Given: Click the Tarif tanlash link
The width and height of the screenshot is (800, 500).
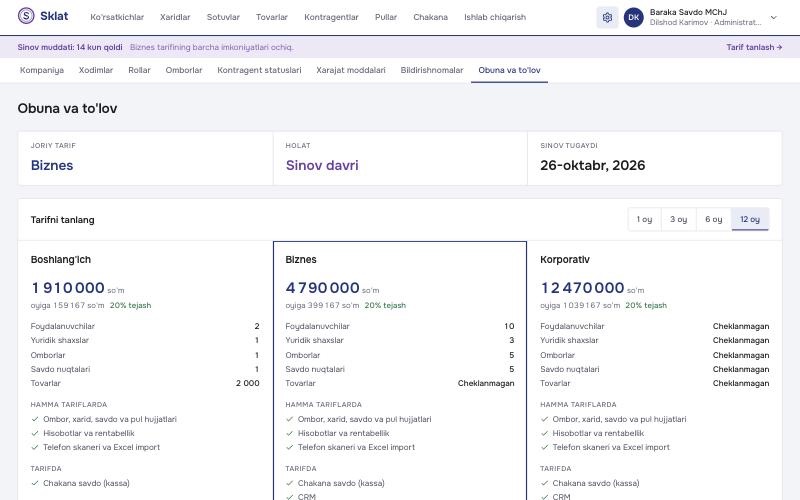Looking at the screenshot, I should (754, 47).
